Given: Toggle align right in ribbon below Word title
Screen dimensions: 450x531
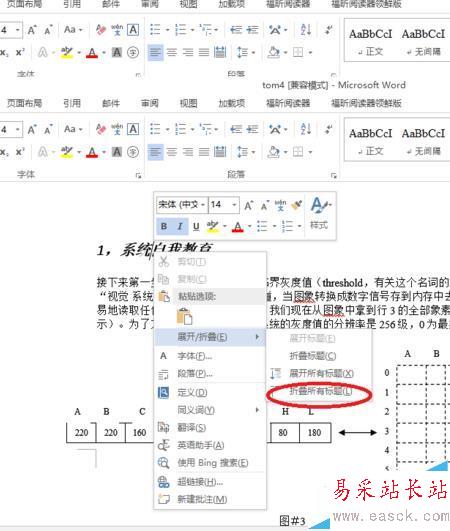Looking at the screenshot, I should pyautogui.click(x=188, y=152).
